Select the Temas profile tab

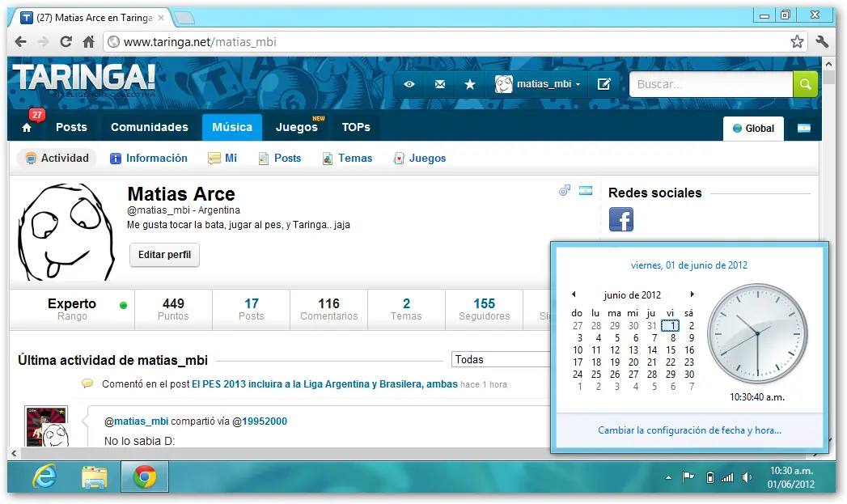(347, 159)
